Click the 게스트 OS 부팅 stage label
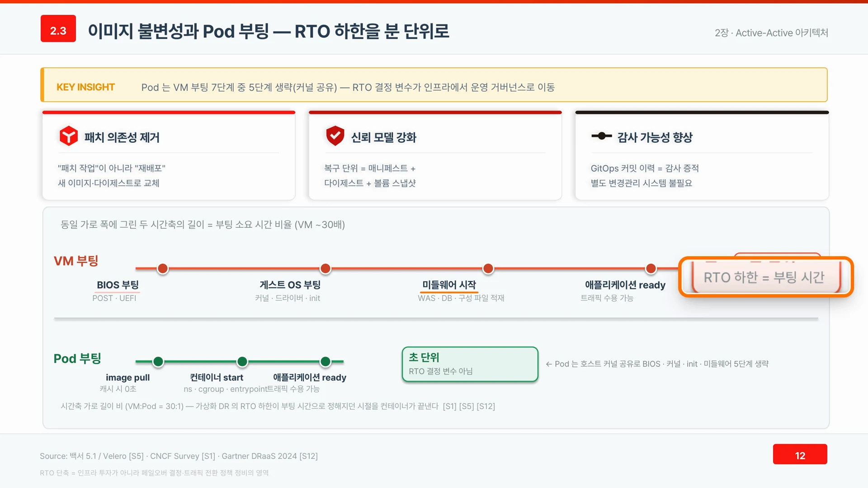 290,285
